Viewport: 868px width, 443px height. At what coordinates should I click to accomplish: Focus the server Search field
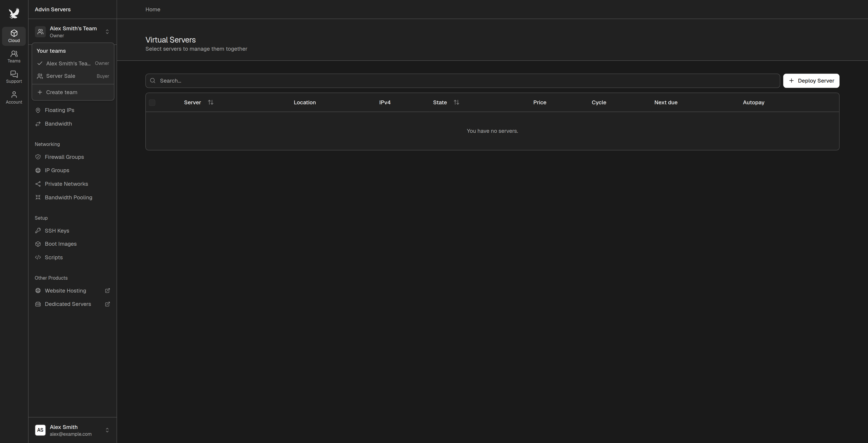463,81
